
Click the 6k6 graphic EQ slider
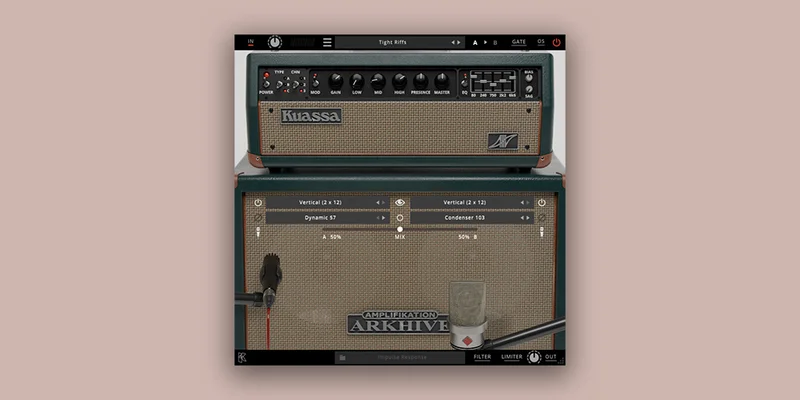click(x=512, y=77)
